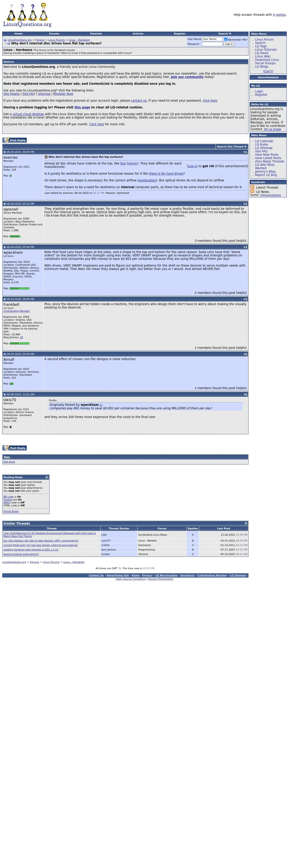Image resolution: width=289 pixels, height=868 pixels.
Task: Collapse the Similar Threads section
Action: [x=246, y=523]
